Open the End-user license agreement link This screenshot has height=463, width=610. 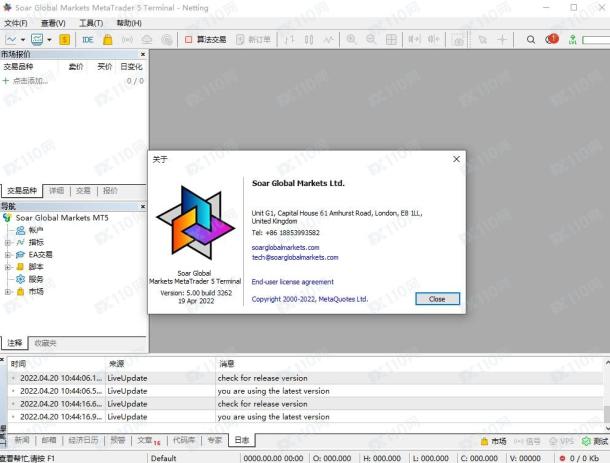[x=293, y=282]
